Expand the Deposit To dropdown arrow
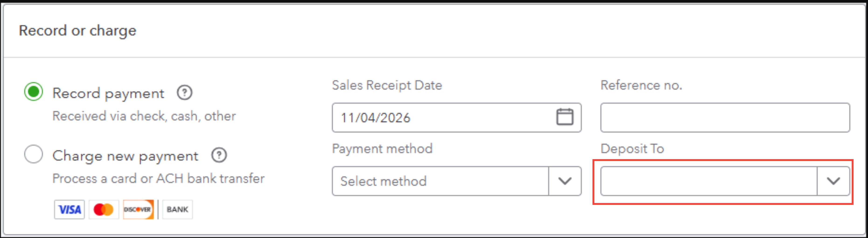868x238 pixels. [x=833, y=181]
